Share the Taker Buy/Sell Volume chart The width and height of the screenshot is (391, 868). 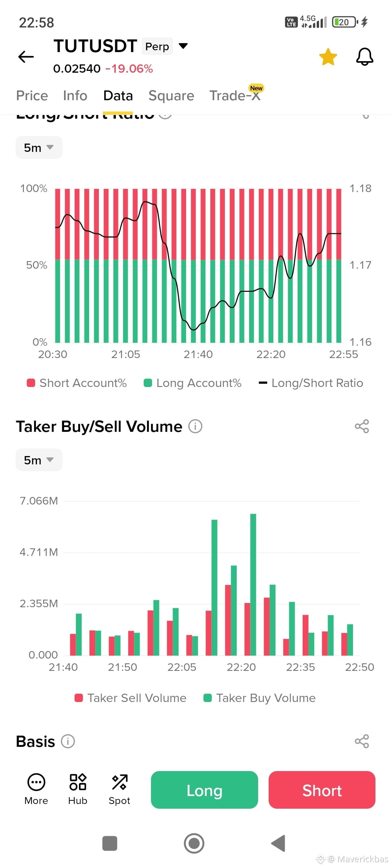pos(362,426)
